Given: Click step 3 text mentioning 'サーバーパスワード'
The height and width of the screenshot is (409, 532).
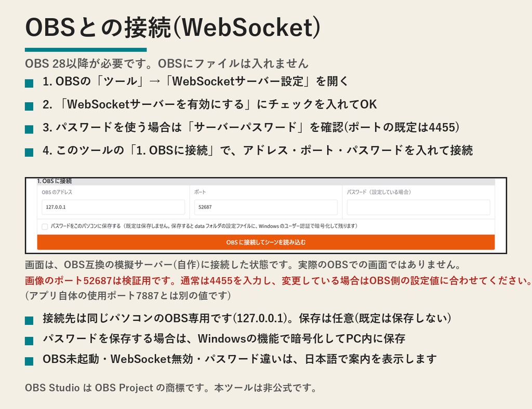Looking at the screenshot, I should 246,127.
